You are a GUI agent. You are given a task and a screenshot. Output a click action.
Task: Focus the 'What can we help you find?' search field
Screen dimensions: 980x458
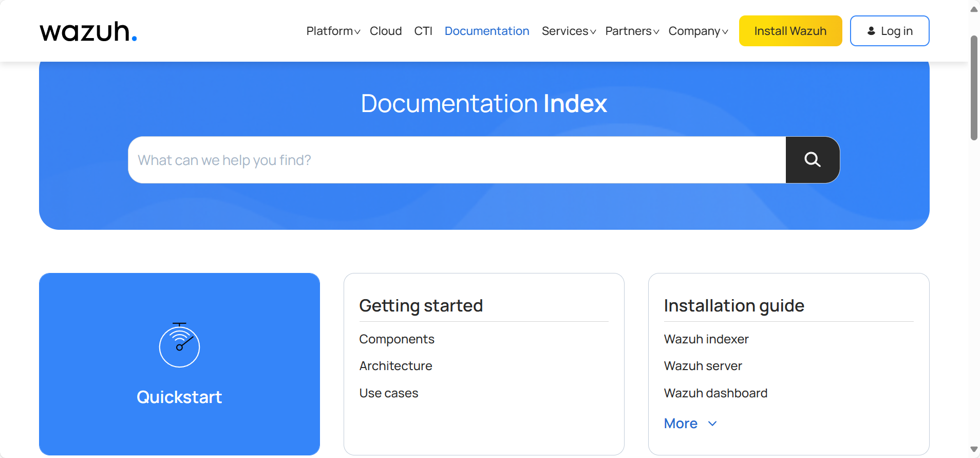pos(457,160)
